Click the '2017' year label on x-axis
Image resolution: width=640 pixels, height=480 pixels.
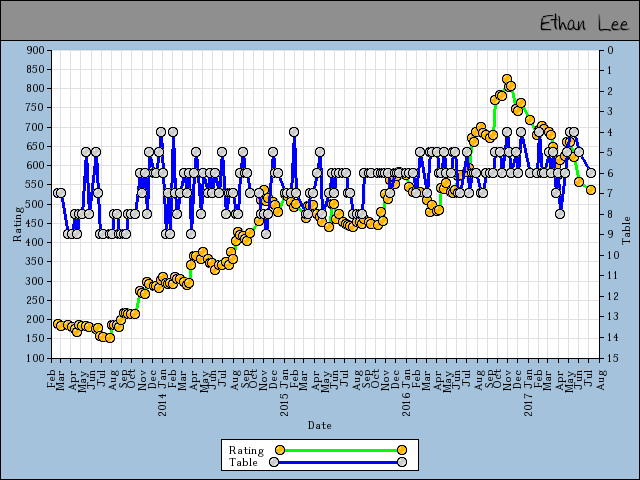click(x=528, y=404)
